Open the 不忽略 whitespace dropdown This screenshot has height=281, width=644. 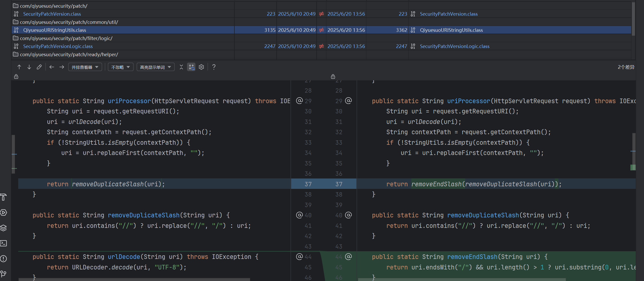121,67
